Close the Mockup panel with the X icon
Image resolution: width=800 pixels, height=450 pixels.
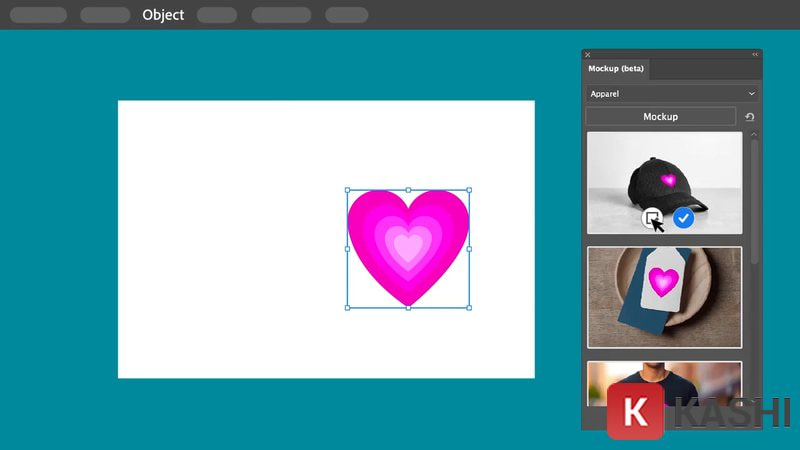pos(588,54)
